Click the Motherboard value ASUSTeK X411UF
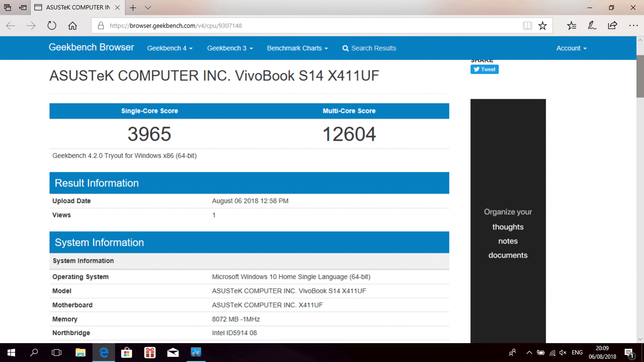 point(268,305)
